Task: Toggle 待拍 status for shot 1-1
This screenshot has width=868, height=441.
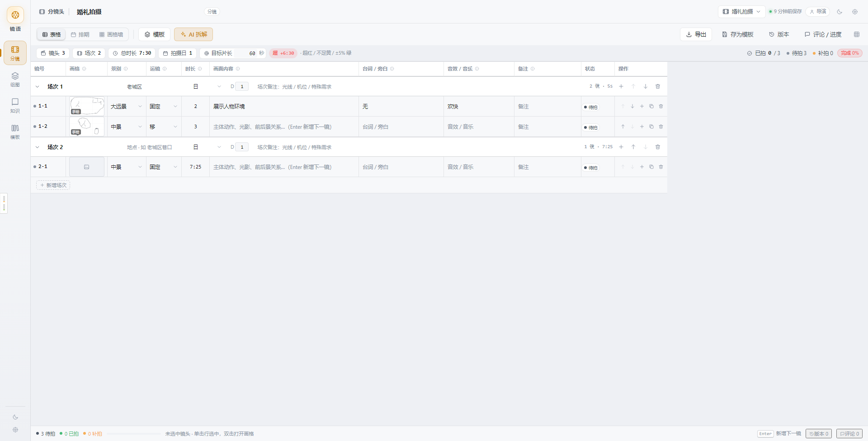Action: pos(591,107)
